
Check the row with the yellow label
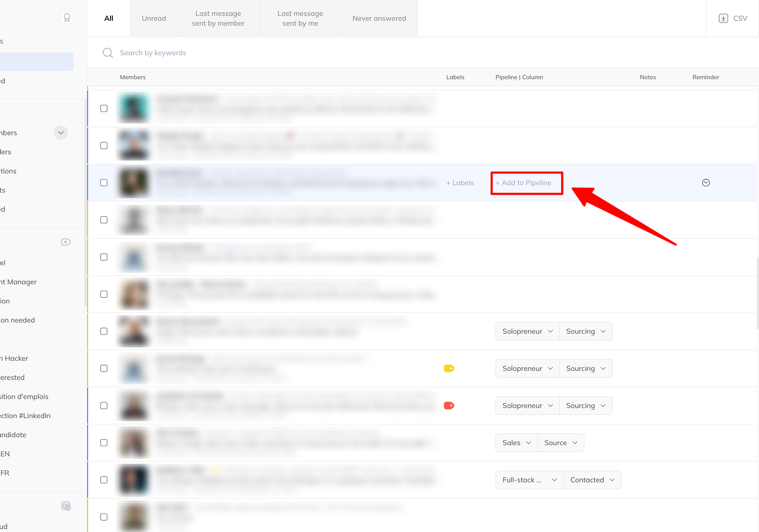coord(104,368)
